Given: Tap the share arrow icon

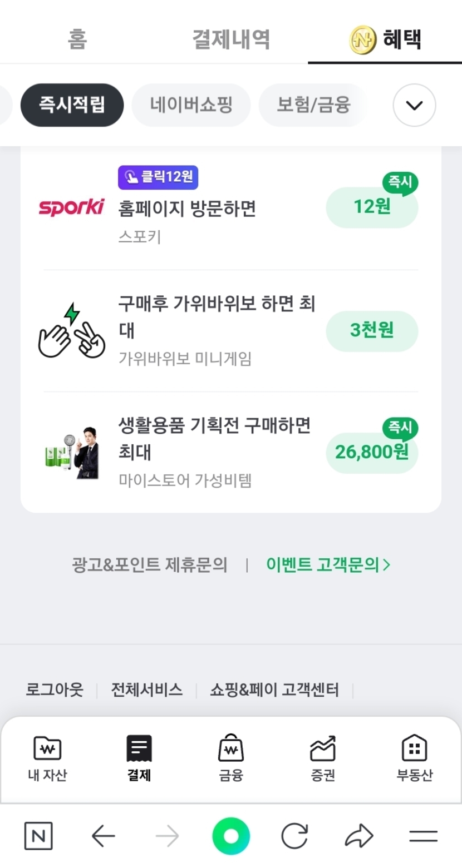Looking at the screenshot, I should [x=359, y=836].
